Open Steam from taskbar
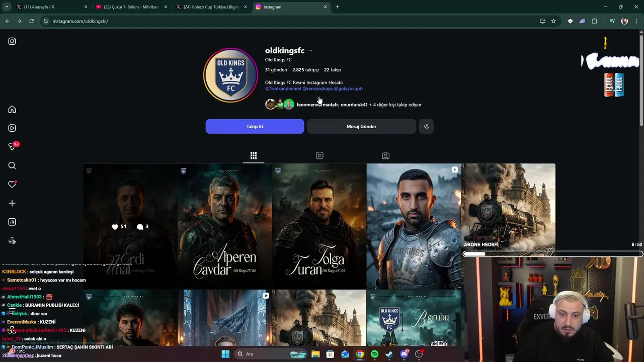644x362 pixels. click(x=389, y=354)
